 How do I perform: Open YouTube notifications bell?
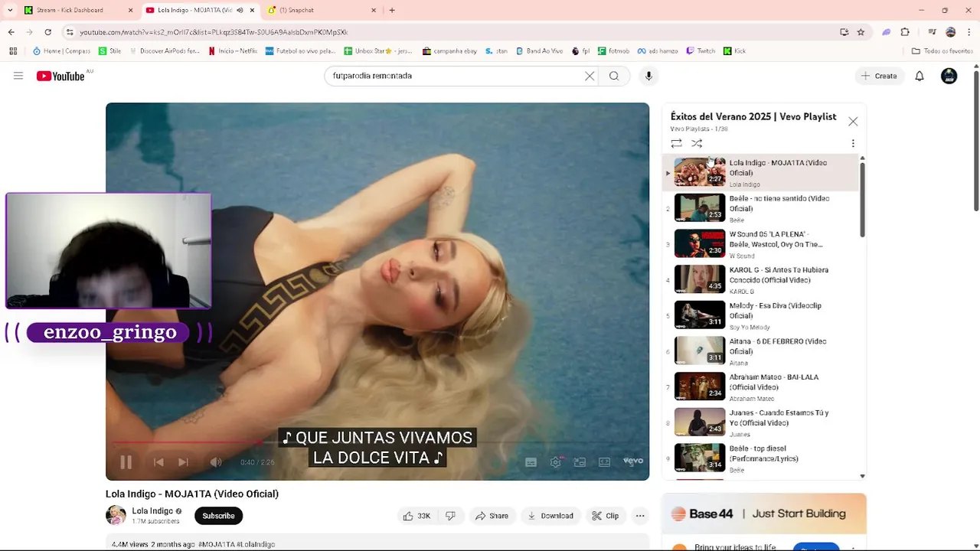(x=920, y=76)
